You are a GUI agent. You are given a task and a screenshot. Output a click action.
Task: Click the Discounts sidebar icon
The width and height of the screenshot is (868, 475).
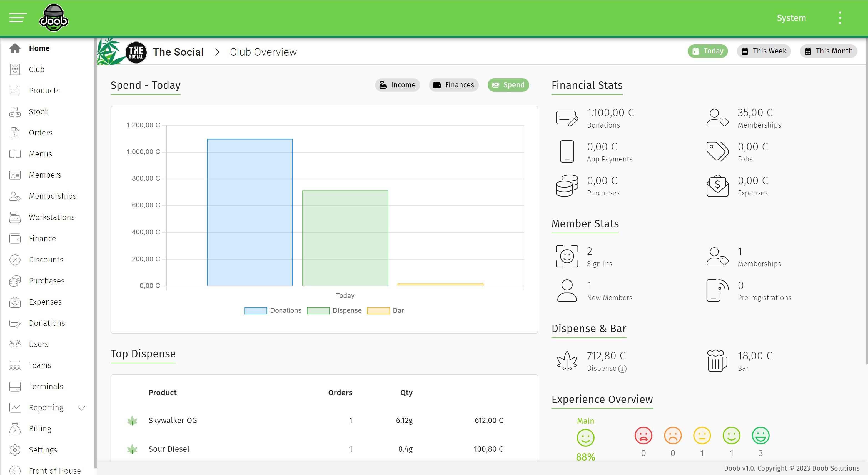click(15, 260)
